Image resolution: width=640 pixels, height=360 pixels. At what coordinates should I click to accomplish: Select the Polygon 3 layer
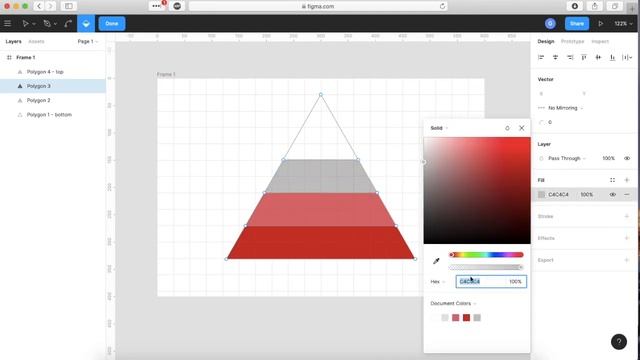[x=53, y=86]
